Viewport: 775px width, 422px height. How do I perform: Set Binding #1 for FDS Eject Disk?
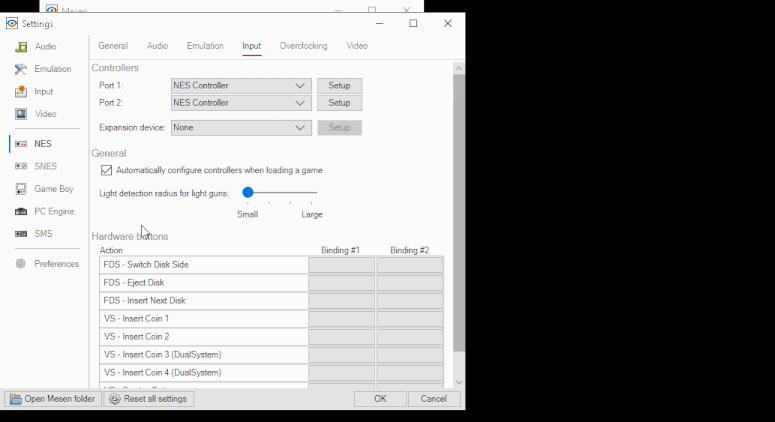pos(341,283)
